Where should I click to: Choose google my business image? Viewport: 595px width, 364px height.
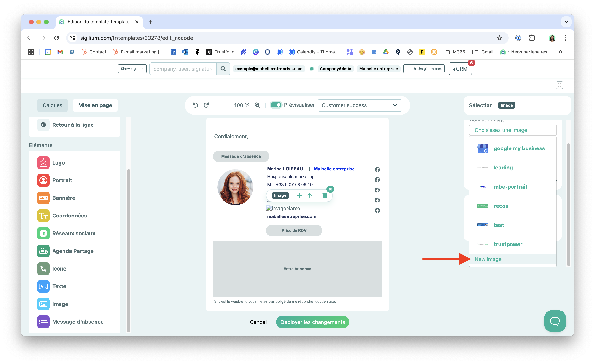[519, 148]
